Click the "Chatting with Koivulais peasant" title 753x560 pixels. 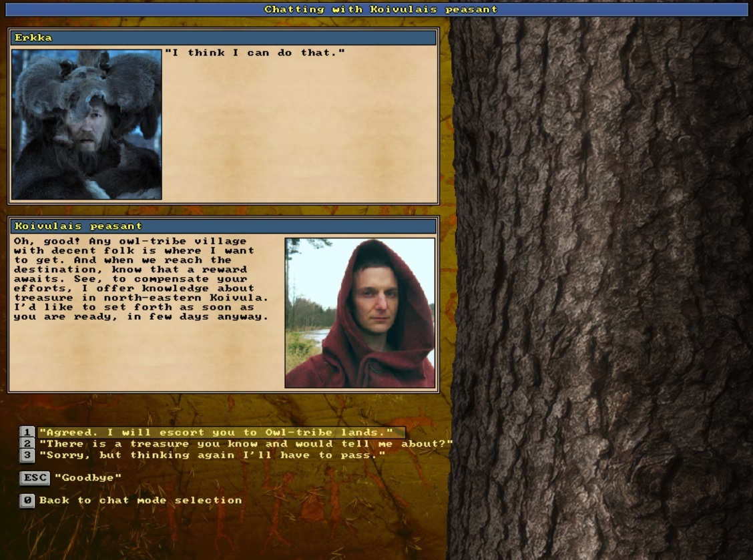(381, 9)
